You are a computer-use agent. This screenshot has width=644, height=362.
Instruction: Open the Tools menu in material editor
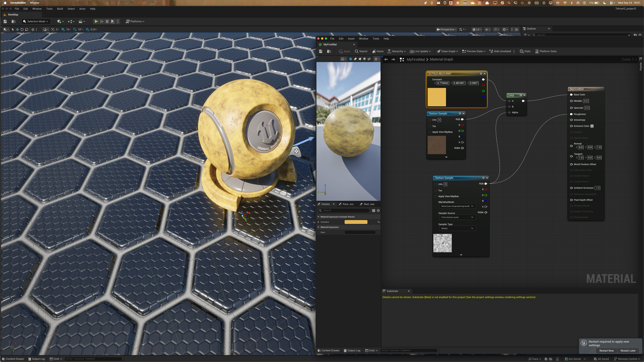[x=376, y=39]
